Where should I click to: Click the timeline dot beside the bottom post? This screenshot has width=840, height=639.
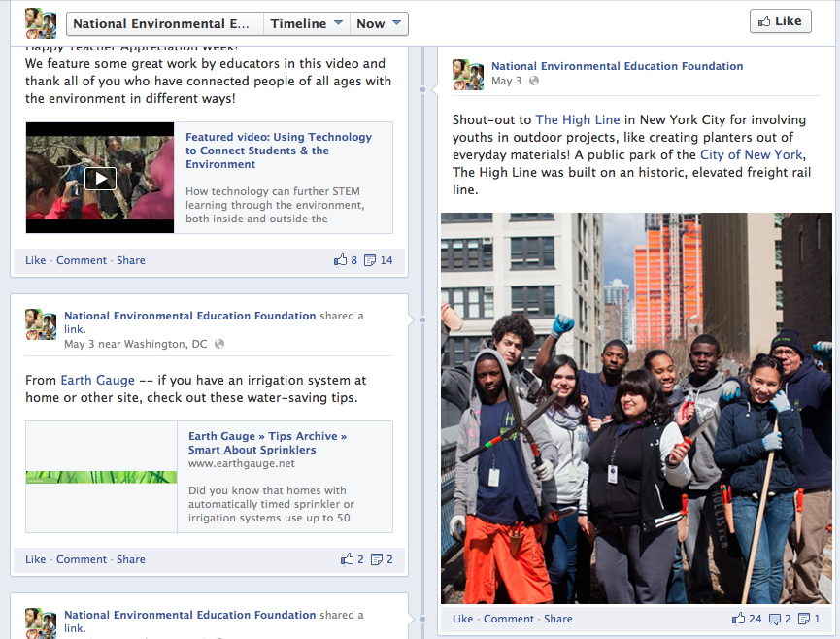tap(422, 620)
